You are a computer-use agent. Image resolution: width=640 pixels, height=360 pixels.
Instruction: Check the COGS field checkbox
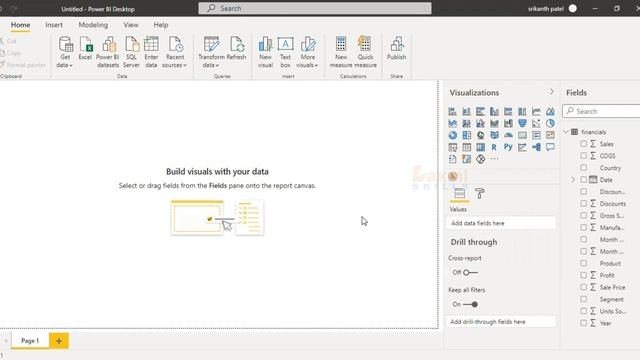584,156
